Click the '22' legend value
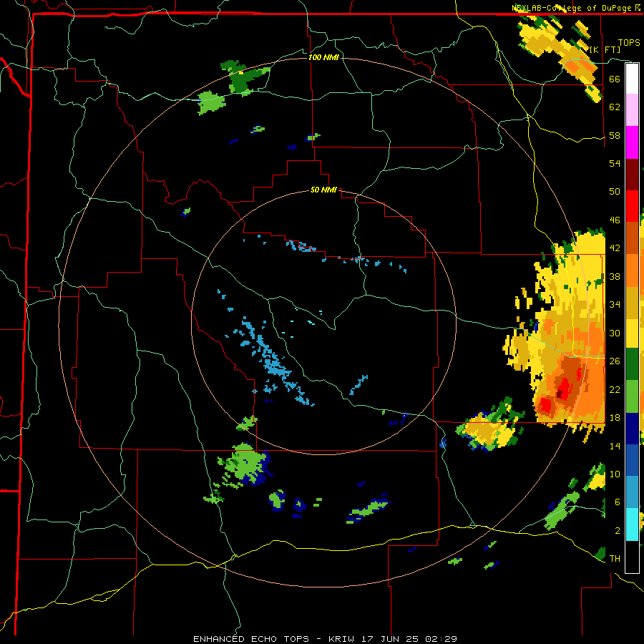The height and width of the screenshot is (644, 644). (615, 389)
